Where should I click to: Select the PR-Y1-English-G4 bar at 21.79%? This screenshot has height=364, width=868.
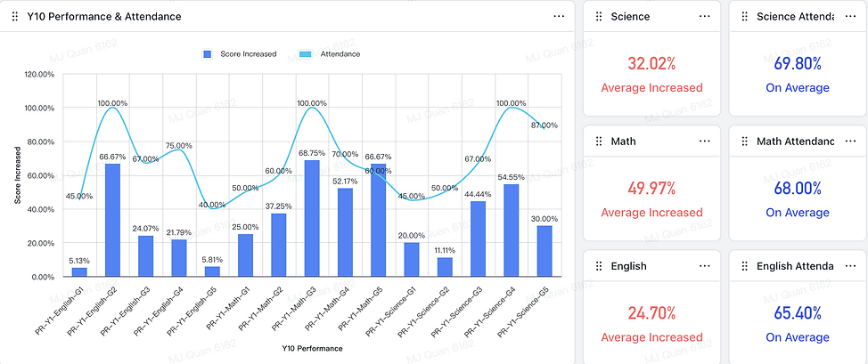pyautogui.click(x=179, y=258)
